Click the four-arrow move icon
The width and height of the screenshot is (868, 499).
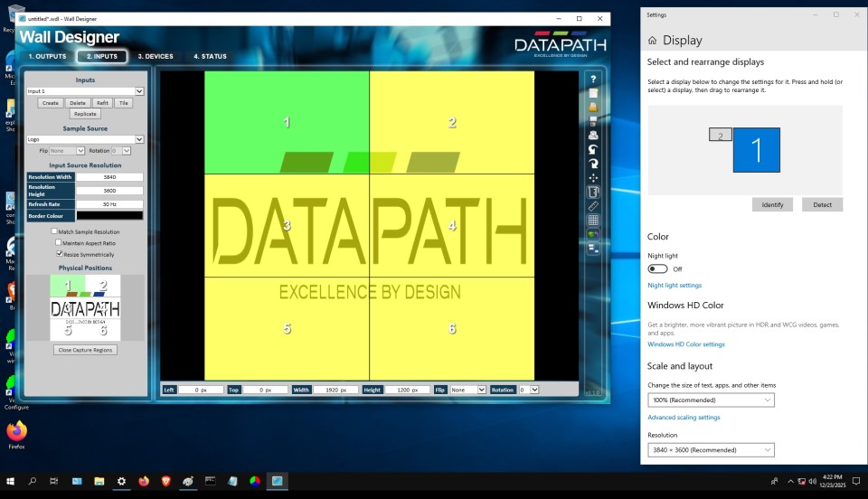pos(593,177)
